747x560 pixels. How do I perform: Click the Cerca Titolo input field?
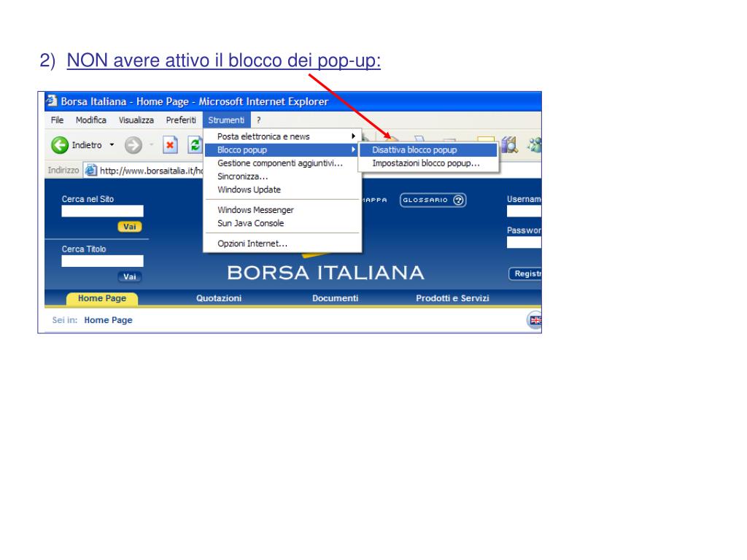click(102, 261)
